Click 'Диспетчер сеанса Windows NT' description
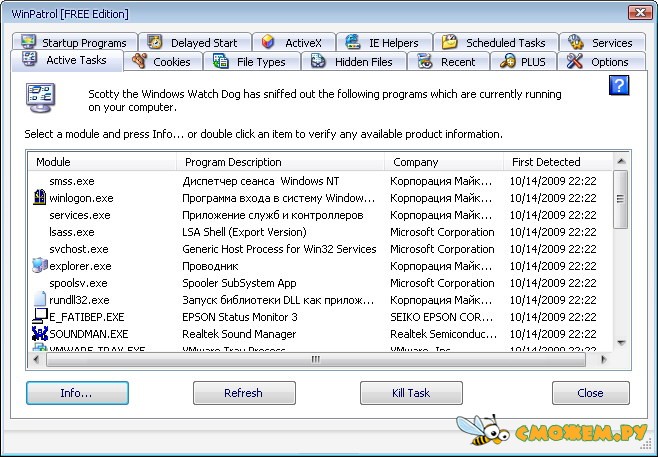This screenshot has height=457, width=658. pos(261,181)
